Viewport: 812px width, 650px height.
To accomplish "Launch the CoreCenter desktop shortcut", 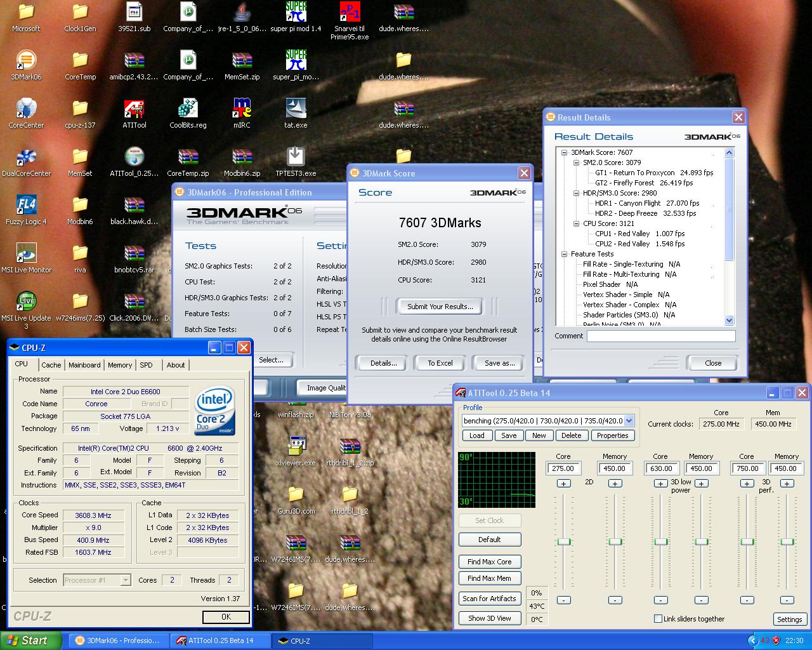I will pos(26,113).
